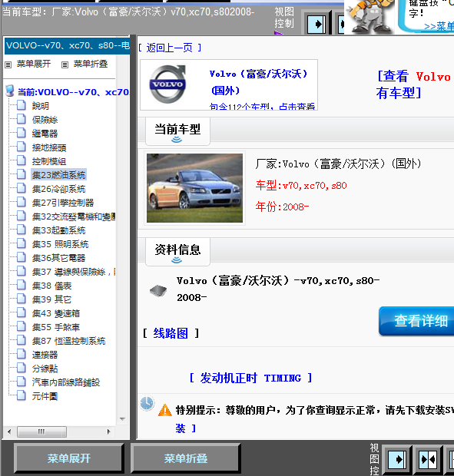Screen dimensions: 454x476
Task: Click the clock icon near the notice
Action: pos(147,403)
